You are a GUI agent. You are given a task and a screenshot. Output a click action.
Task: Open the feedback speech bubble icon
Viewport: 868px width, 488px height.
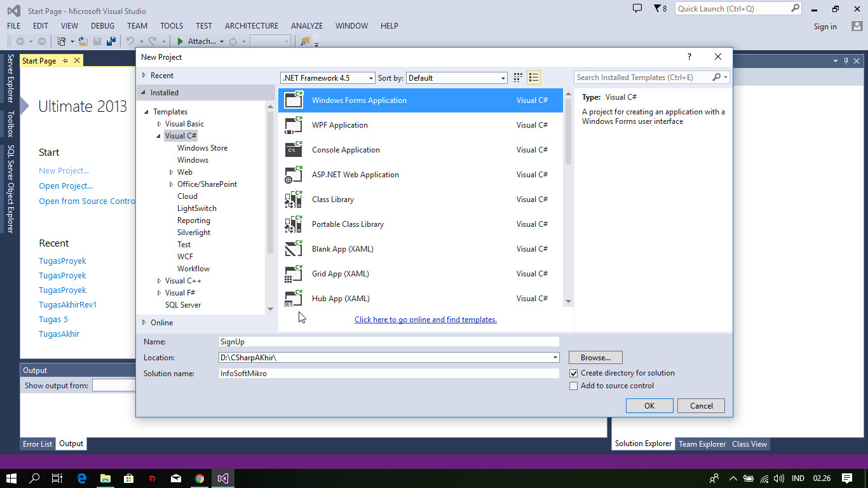(637, 8)
